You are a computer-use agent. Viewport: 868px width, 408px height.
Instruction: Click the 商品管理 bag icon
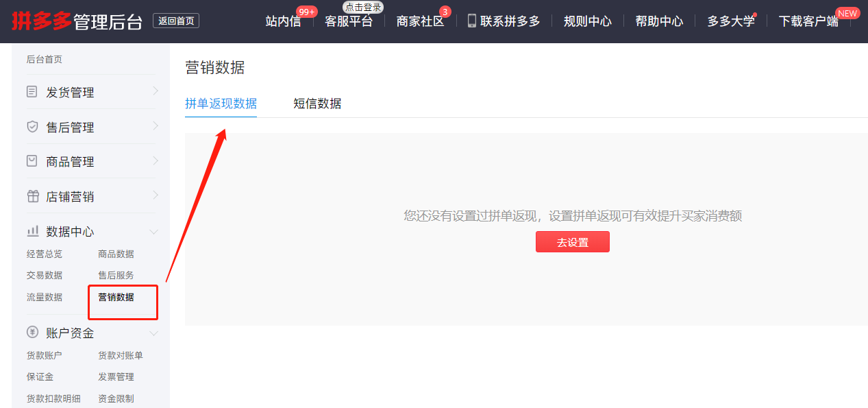pos(32,161)
